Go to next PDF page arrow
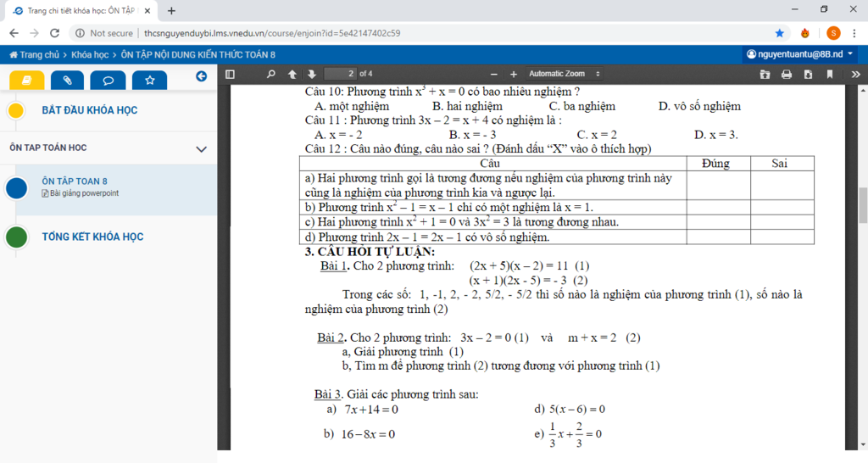 click(312, 74)
